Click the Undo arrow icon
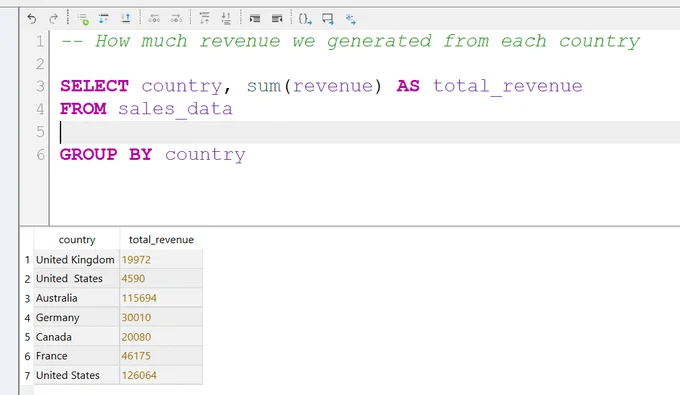 (x=32, y=19)
